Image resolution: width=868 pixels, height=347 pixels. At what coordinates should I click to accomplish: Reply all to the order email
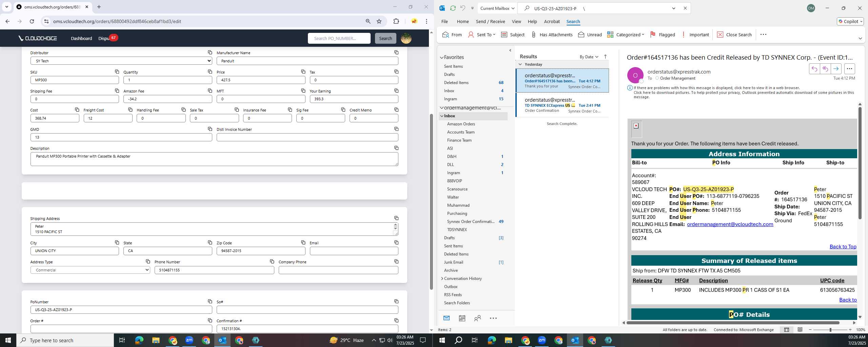click(825, 69)
